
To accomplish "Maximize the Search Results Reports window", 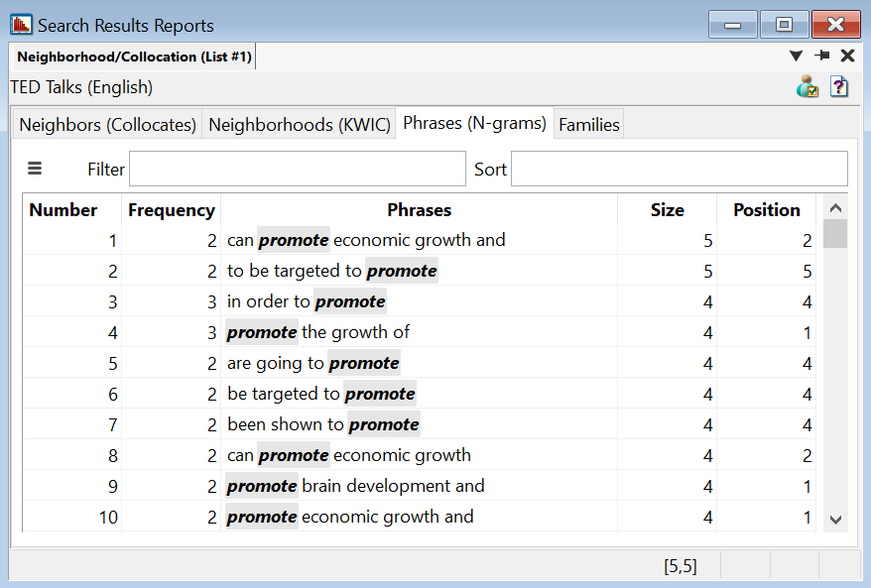I will click(784, 25).
